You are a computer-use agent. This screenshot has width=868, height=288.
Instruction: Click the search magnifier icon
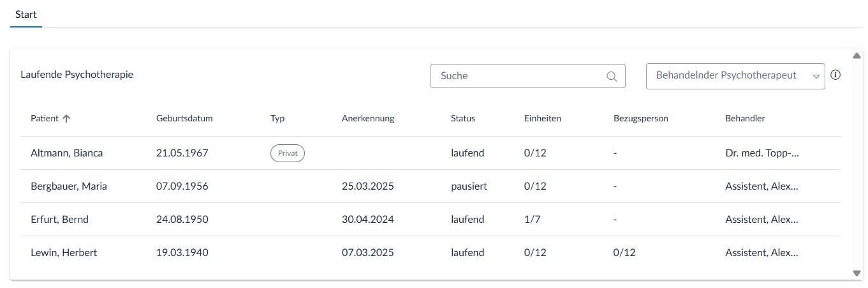[x=612, y=76]
